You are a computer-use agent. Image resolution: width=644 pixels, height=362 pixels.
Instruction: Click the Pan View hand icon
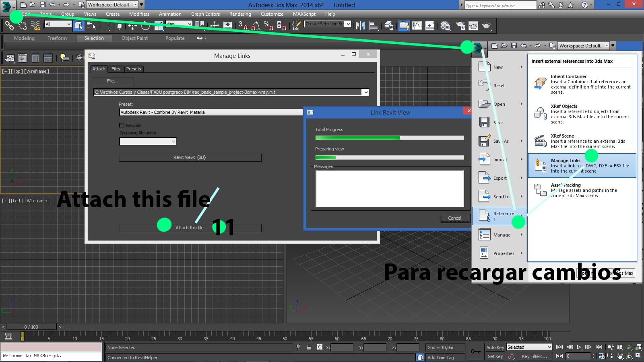coord(620,356)
